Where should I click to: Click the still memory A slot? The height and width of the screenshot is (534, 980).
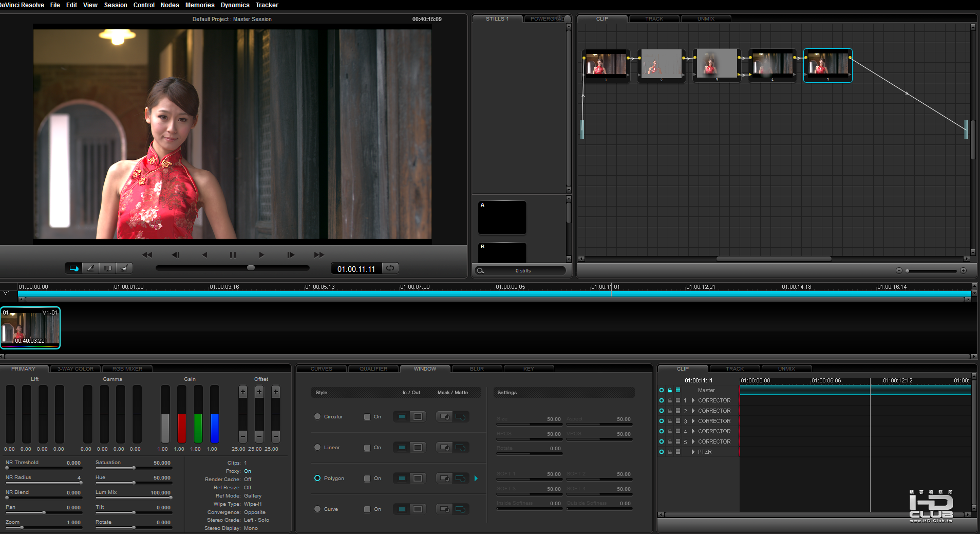(x=502, y=217)
